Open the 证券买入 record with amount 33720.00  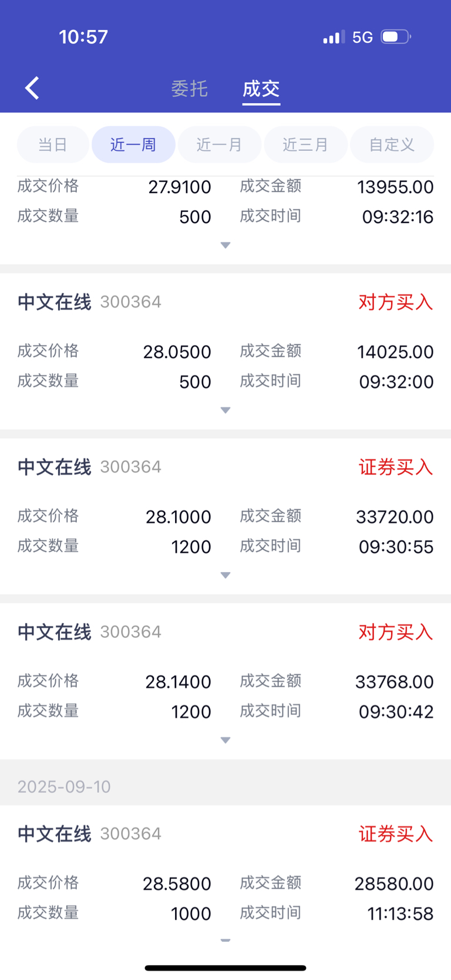pyautogui.click(x=225, y=516)
